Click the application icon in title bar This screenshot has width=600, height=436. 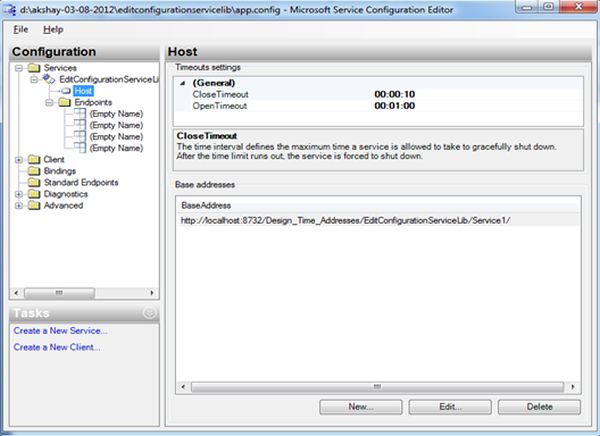(x=10, y=10)
